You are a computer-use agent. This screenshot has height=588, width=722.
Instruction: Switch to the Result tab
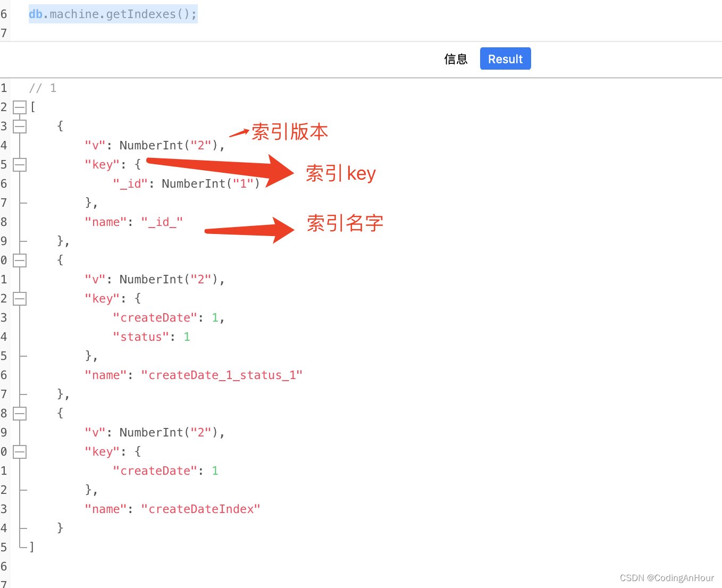(505, 58)
